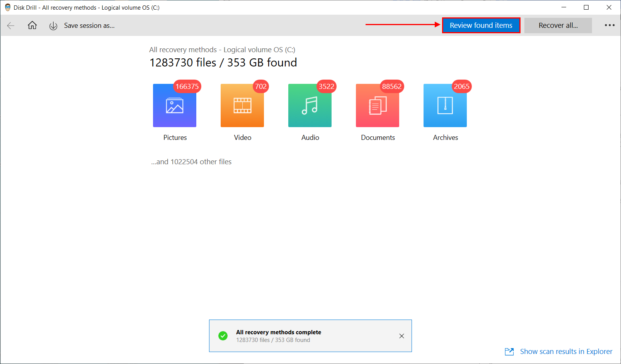Minimize the Disk Drill window
Image resolution: width=621 pixels, height=364 pixels.
click(564, 7)
